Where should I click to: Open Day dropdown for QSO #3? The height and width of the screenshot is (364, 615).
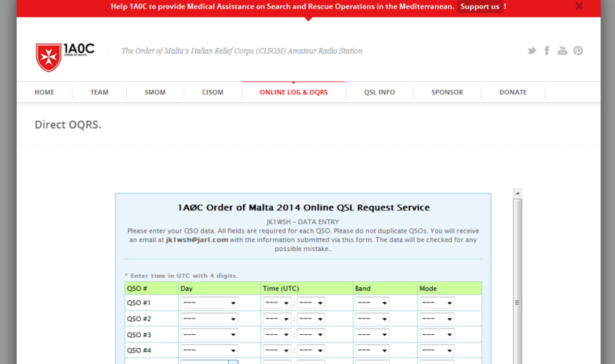[x=209, y=335]
